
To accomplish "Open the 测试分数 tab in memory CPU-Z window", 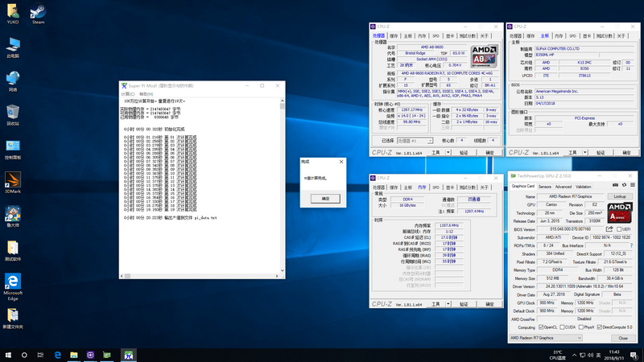I will tap(467, 187).
